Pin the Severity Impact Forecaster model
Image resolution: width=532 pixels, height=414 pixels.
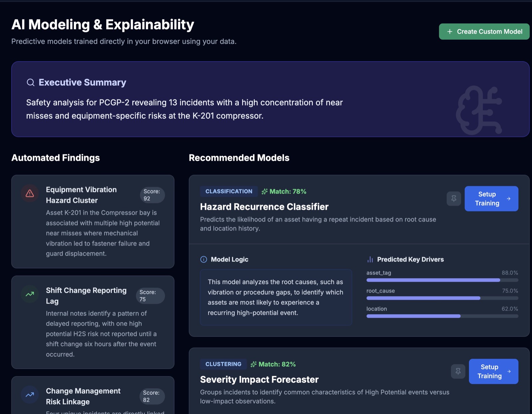[458, 371]
